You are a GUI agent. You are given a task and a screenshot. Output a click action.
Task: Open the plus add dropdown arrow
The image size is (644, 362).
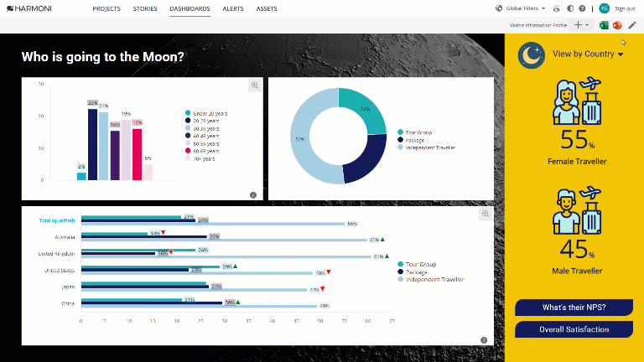pos(587,25)
